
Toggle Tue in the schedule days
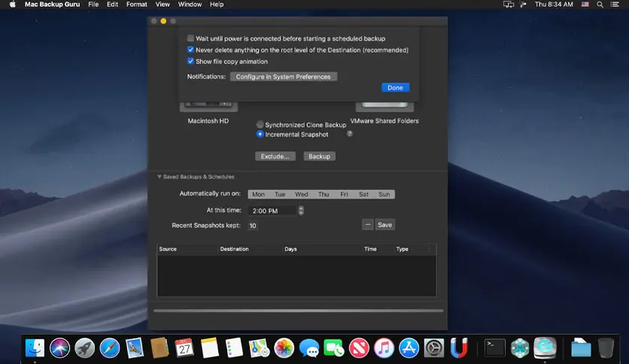[x=280, y=195]
